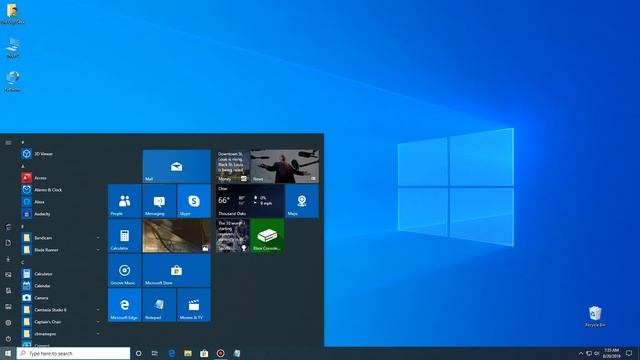Image resolution: width=640 pixels, height=360 pixels.
Task: Click the taskbar clock and date
Action: click(611, 353)
